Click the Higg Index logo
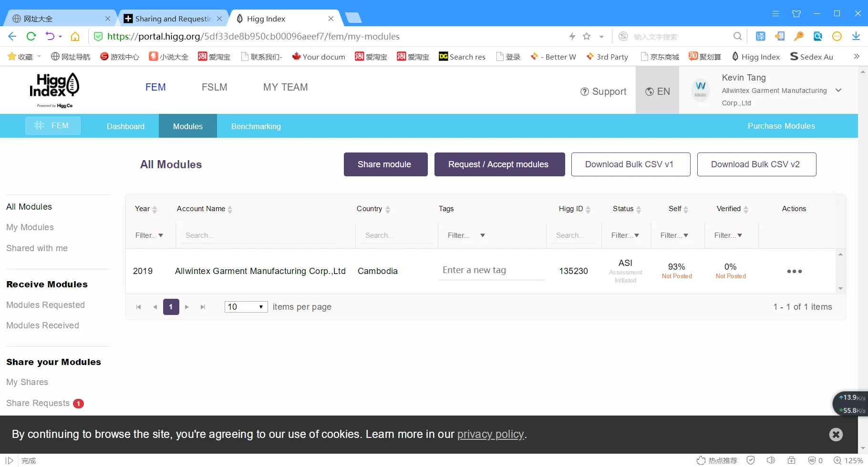868x467 pixels. tap(54, 90)
